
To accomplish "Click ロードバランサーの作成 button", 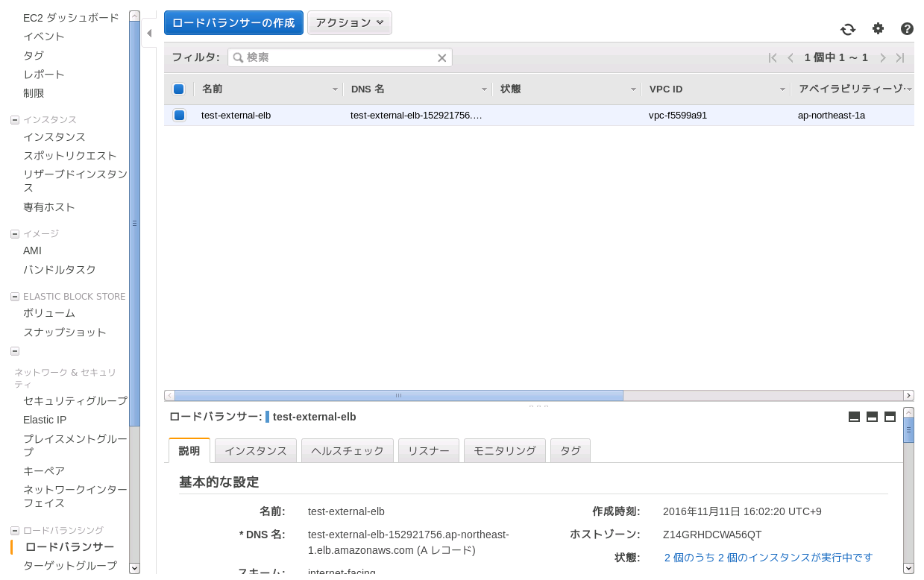I will click(x=233, y=23).
